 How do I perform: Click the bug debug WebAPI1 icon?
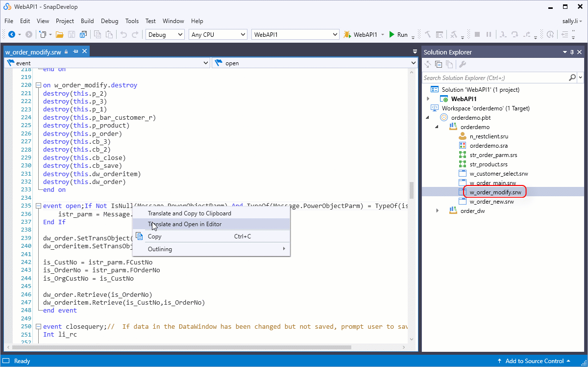coord(347,34)
